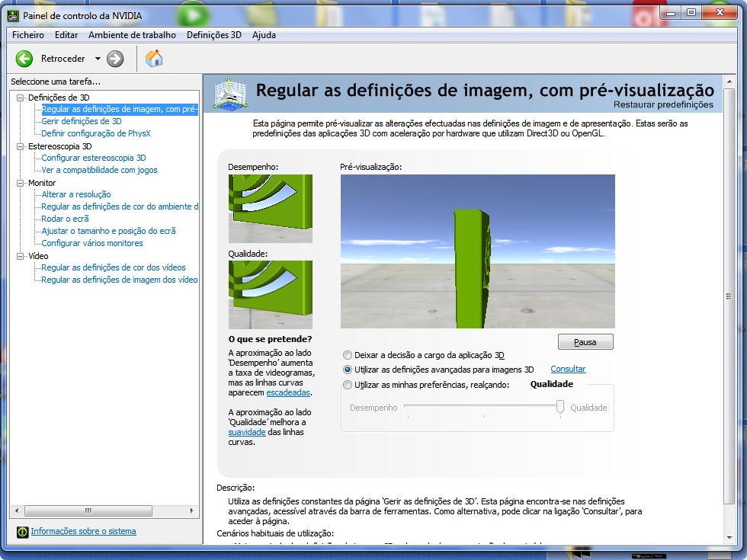Click the grey forward arrow icon
Viewport: 747px width, 560px height.
click(x=115, y=59)
